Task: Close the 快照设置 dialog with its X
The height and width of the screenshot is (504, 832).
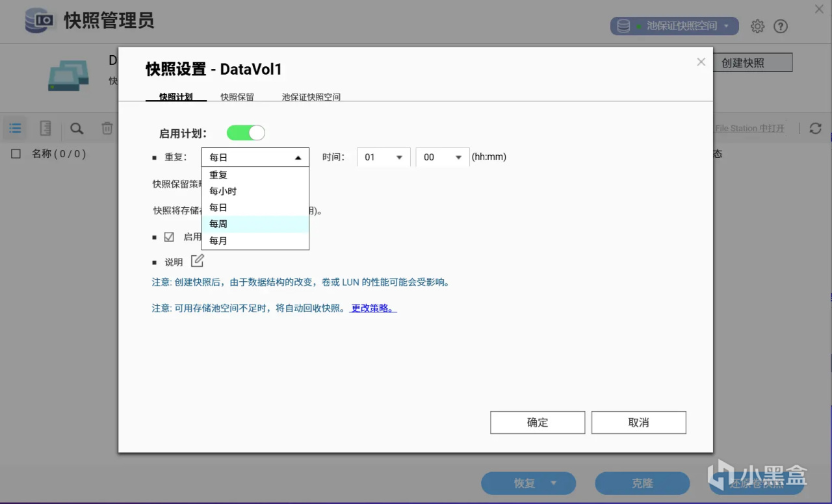Action: (701, 62)
